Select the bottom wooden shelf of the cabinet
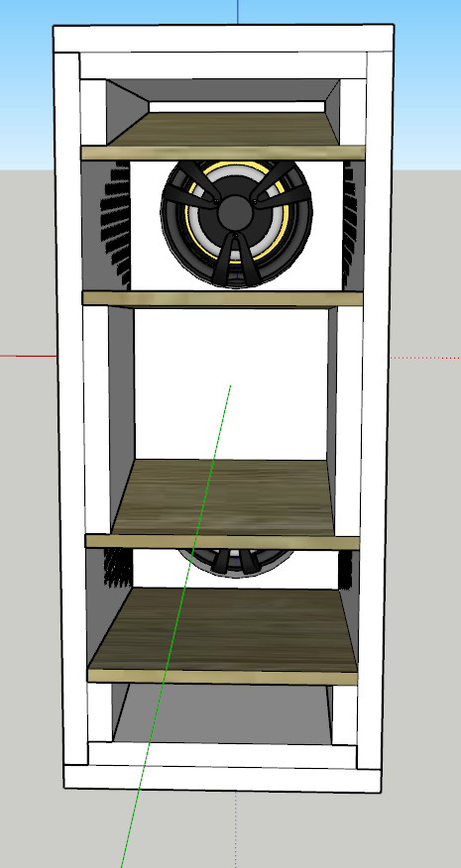 223,636
